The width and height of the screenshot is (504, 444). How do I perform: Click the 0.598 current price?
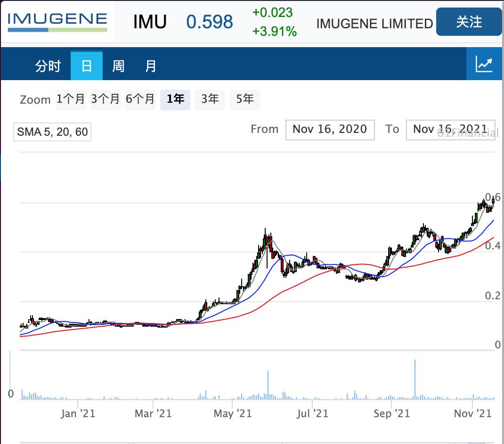(x=210, y=22)
